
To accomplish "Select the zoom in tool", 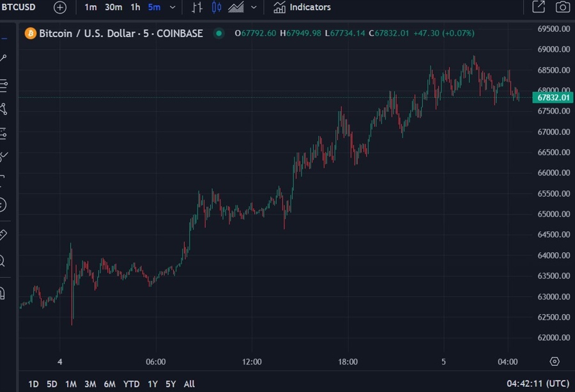I will (x=2, y=261).
